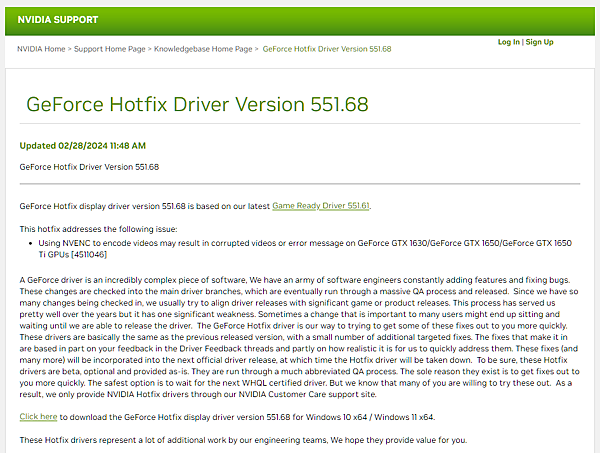Go to Support Home Page breadcrumb
This screenshot has height=453, width=600.
tap(109, 49)
